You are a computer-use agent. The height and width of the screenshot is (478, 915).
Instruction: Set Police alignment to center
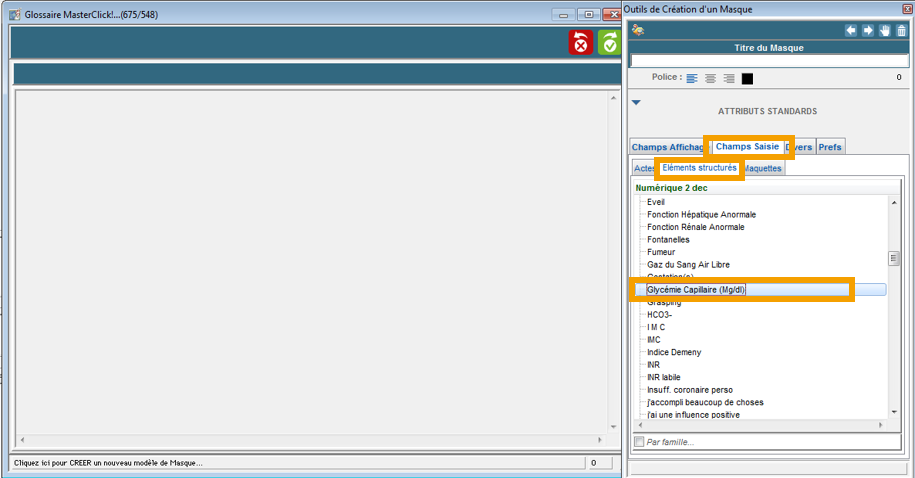point(710,78)
